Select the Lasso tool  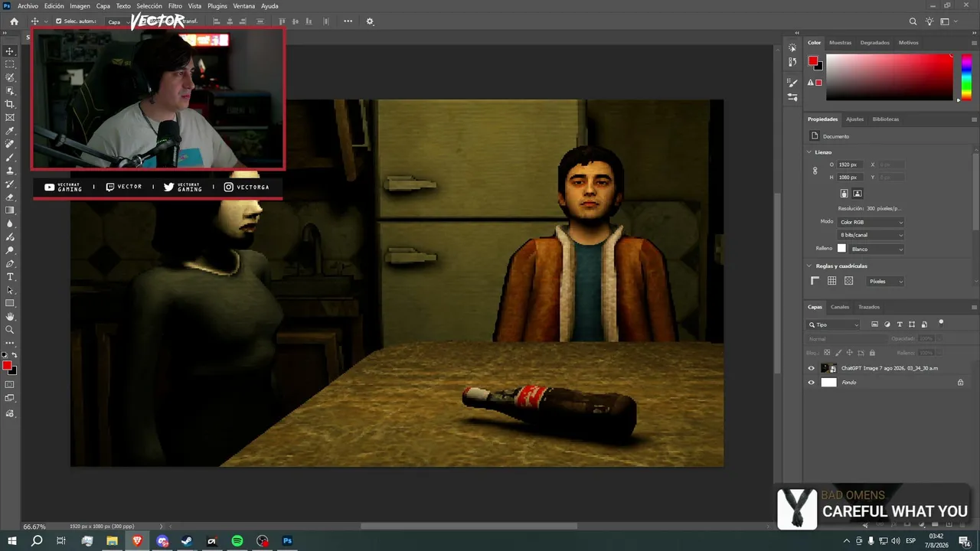click(10, 77)
